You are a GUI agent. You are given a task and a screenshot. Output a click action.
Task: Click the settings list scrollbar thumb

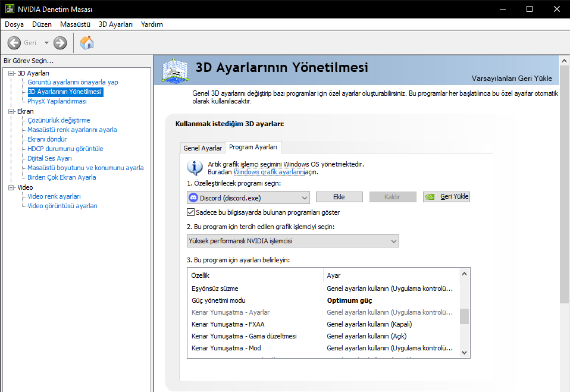tap(464, 316)
